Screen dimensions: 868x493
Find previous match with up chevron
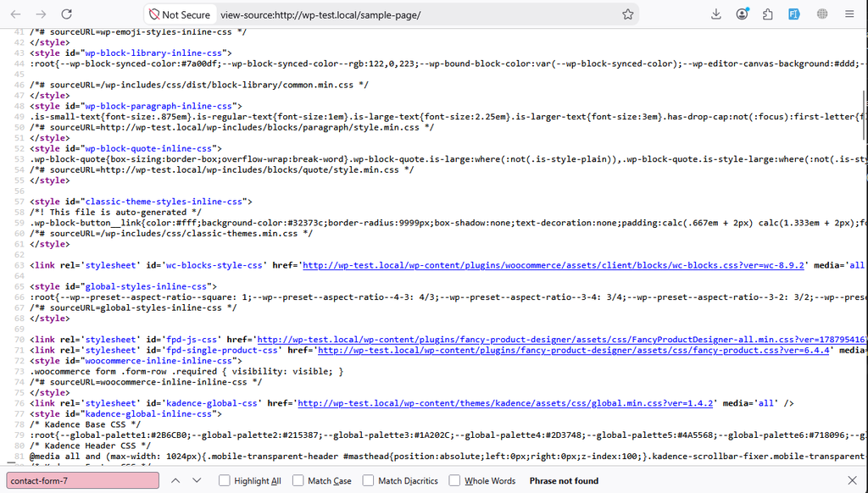175,480
